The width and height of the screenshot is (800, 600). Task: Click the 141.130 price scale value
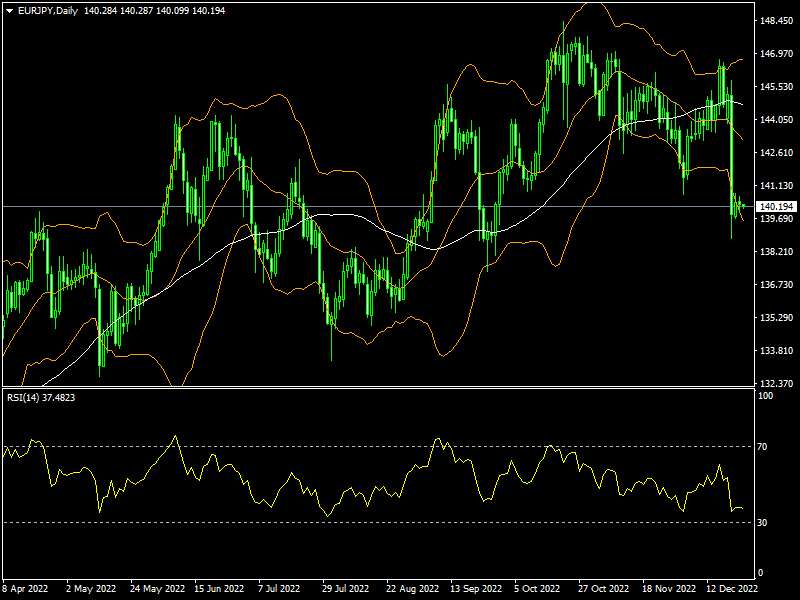click(776, 186)
